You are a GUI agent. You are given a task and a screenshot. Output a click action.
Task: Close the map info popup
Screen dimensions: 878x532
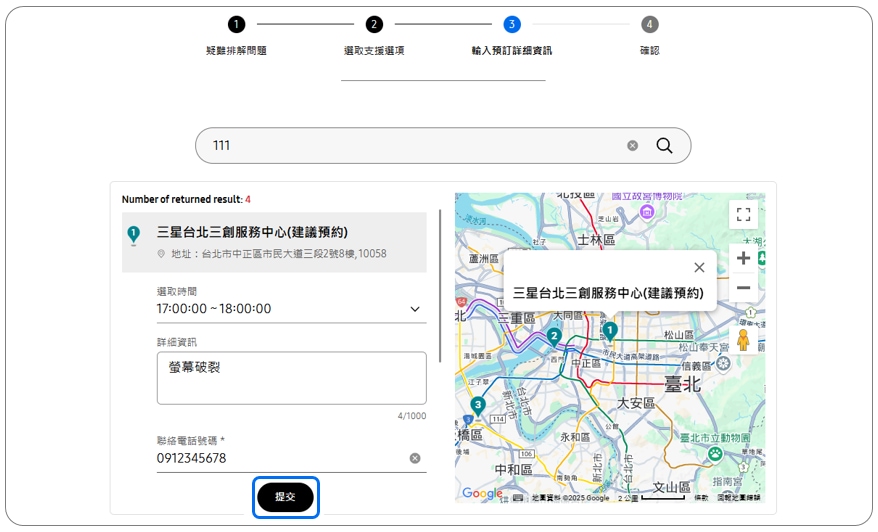pyautogui.click(x=699, y=268)
